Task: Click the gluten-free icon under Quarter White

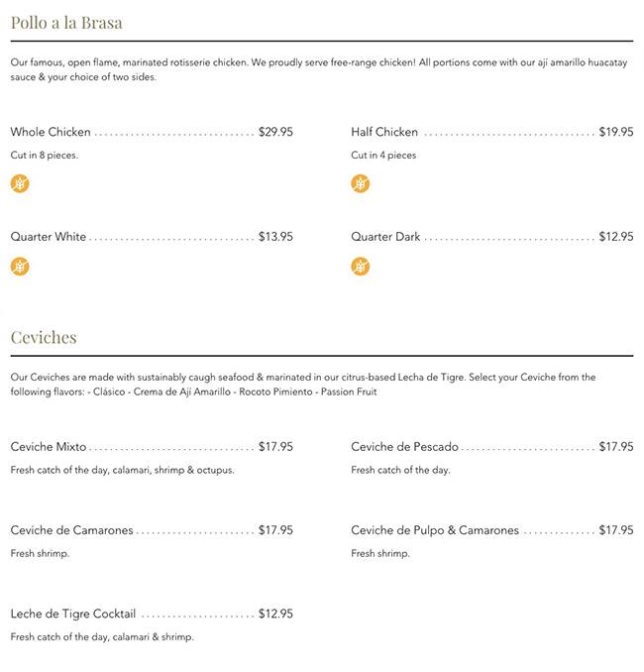Action: (x=20, y=267)
